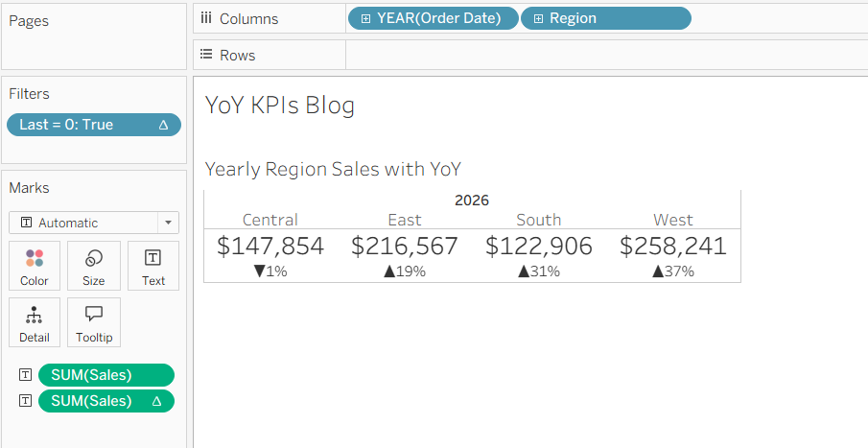Click the Central region column header
The height and width of the screenshot is (448, 868).
click(270, 220)
